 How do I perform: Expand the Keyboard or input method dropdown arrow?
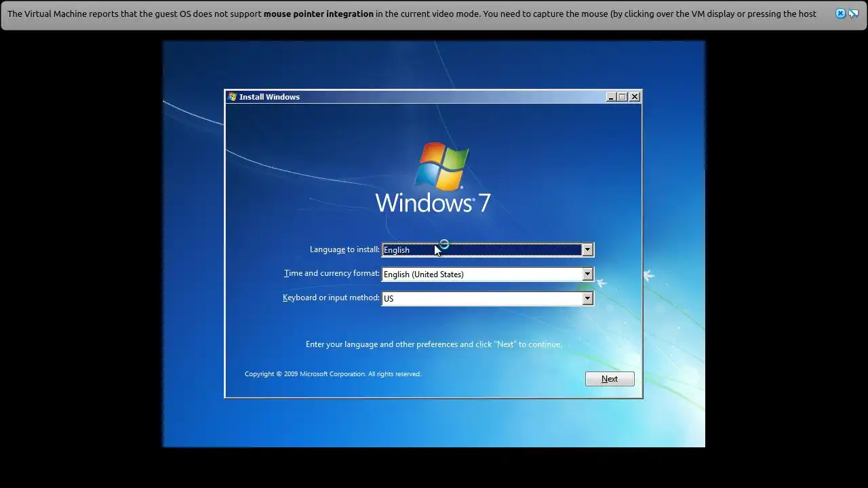pyautogui.click(x=587, y=298)
